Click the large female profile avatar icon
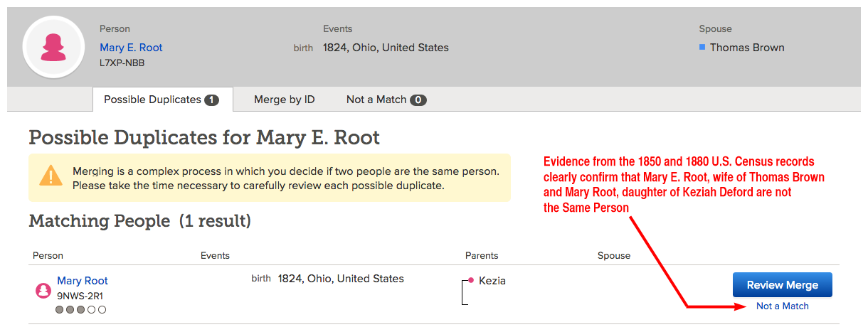This screenshot has width=868, height=332. click(x=54, y=48)
